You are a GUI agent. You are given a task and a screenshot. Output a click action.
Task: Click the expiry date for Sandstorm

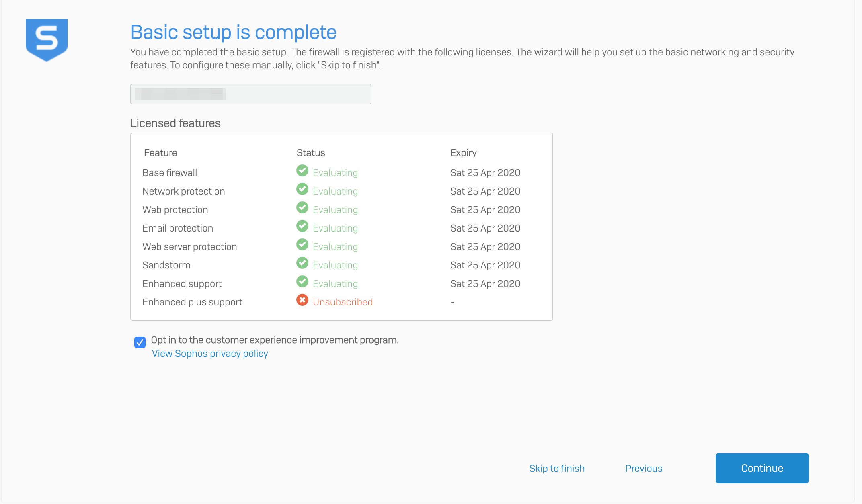tap(485, 265)
